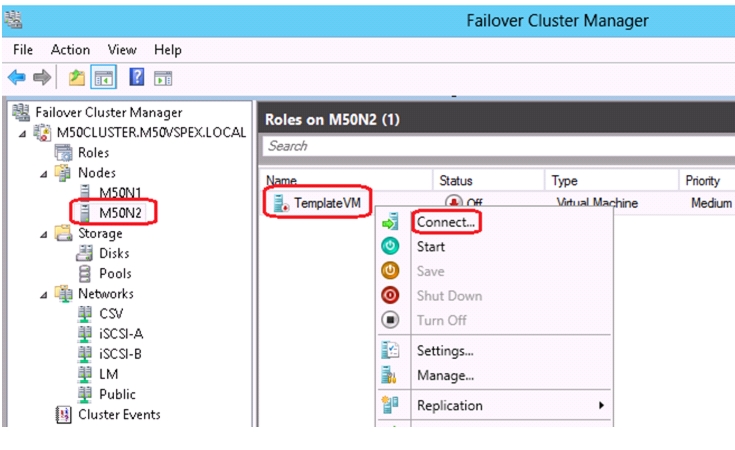Choose Start from the context menu
Image resolution: width=735 pixels, height=450 pixels.
point(431,247)
